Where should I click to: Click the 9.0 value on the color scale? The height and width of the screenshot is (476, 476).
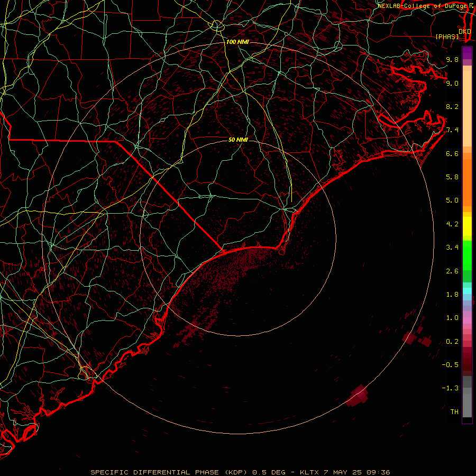coord(452,83)
